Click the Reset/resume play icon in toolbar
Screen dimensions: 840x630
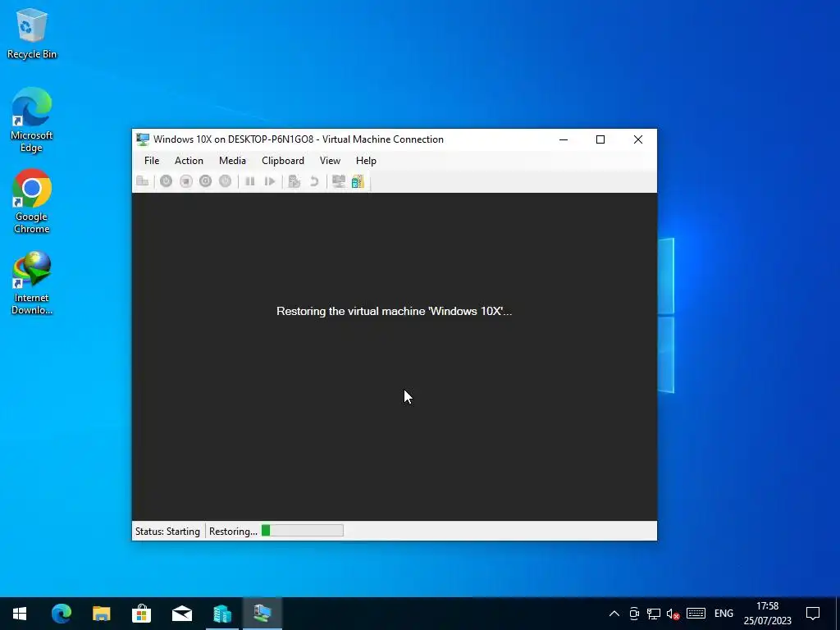click(x=270, y=181)
